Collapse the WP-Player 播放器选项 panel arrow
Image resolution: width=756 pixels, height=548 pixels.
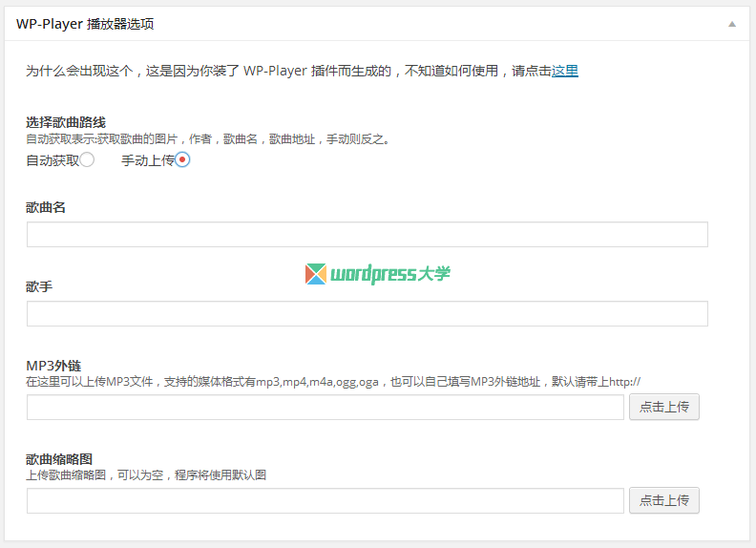click(x=732, y=24)
